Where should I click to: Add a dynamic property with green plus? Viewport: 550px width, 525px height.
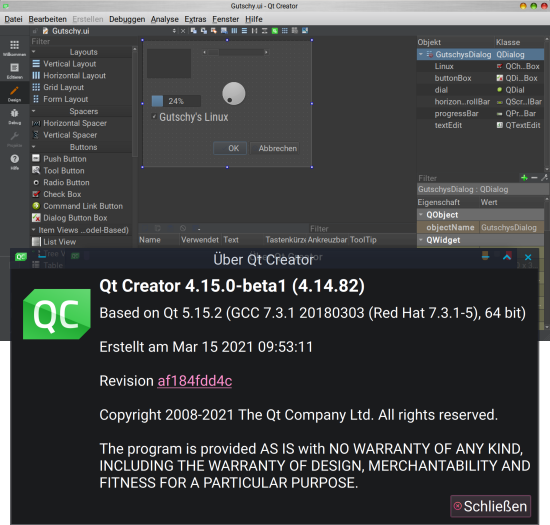click(x=524, y=178)
